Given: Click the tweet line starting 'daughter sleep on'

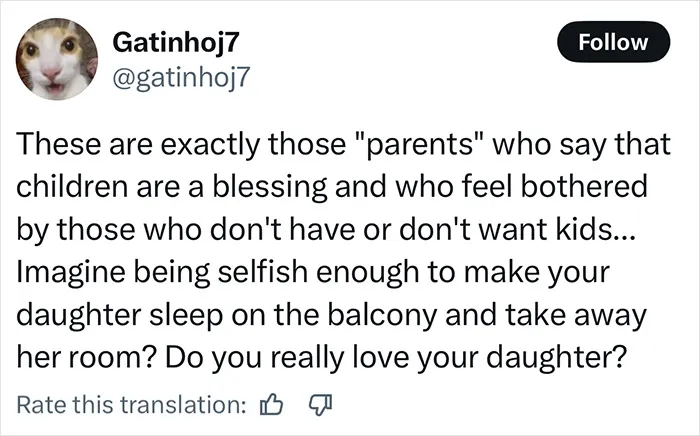Looking at the screenshot, I should click(331, 315).
